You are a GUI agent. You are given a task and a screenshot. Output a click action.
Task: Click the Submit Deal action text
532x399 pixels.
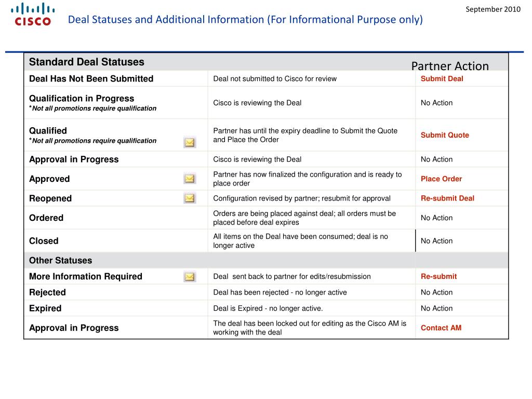click(x=442, y=79)
